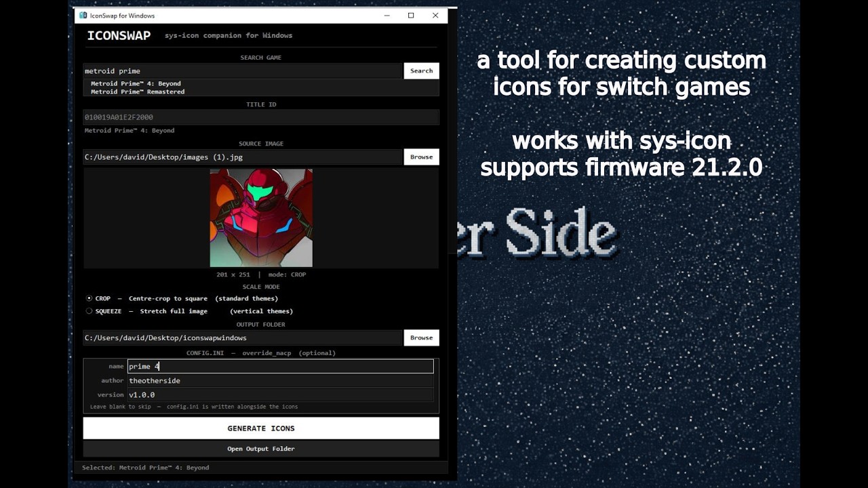Browse for an output folder
Screen dimensions: 868x488
click(x=421, y=338)
